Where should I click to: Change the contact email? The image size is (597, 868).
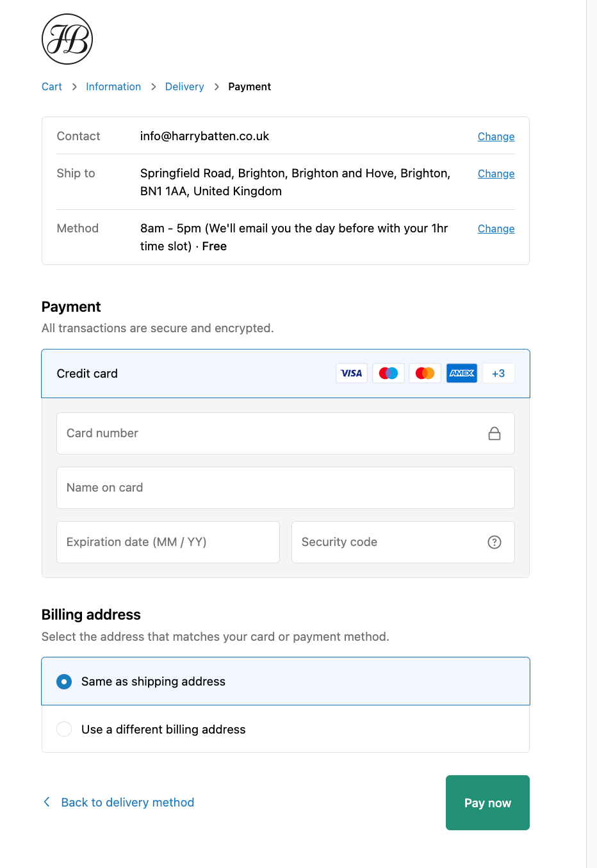(x=496, y=136)
